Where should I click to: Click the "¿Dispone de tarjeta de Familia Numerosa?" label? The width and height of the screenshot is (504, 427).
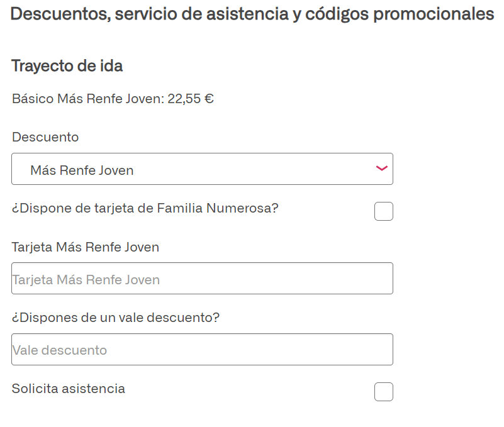pos(145,208)
